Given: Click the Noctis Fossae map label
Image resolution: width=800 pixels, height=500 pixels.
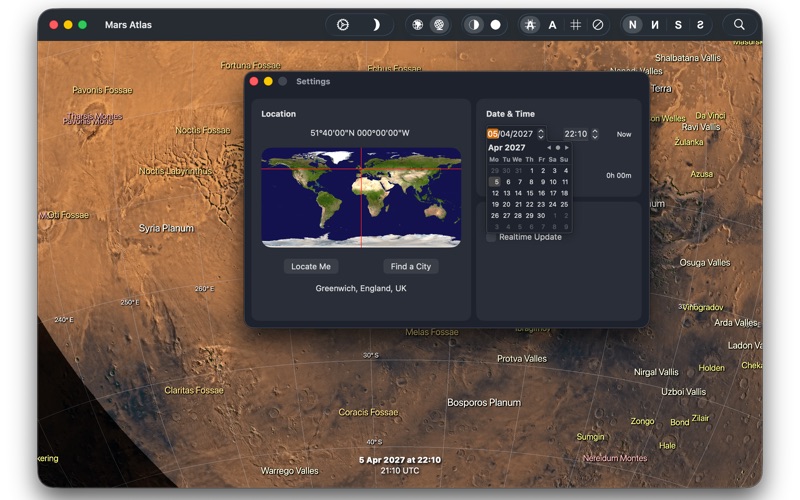Looking at the screenshot, I should click(x=203, y=130).
